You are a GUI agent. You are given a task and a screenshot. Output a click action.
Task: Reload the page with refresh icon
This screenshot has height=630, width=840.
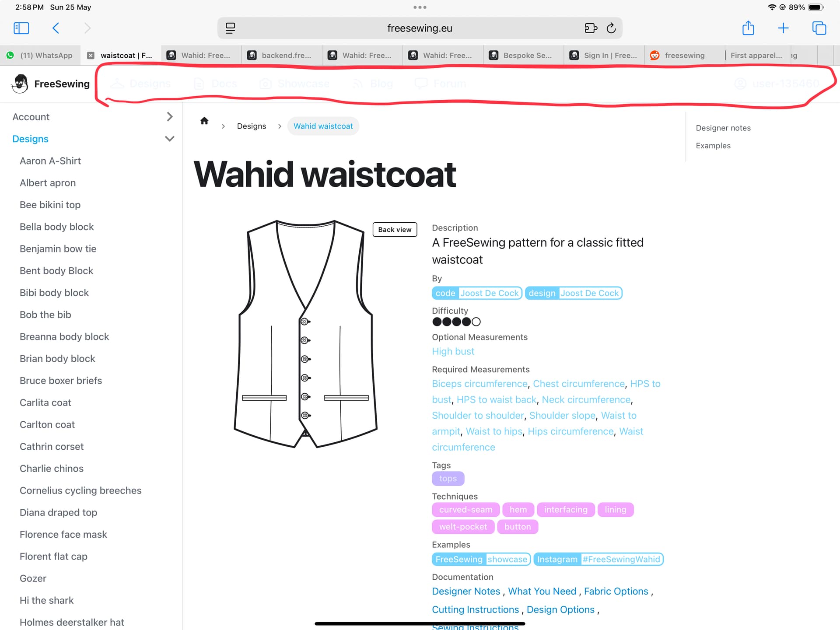tap(611, 28)
